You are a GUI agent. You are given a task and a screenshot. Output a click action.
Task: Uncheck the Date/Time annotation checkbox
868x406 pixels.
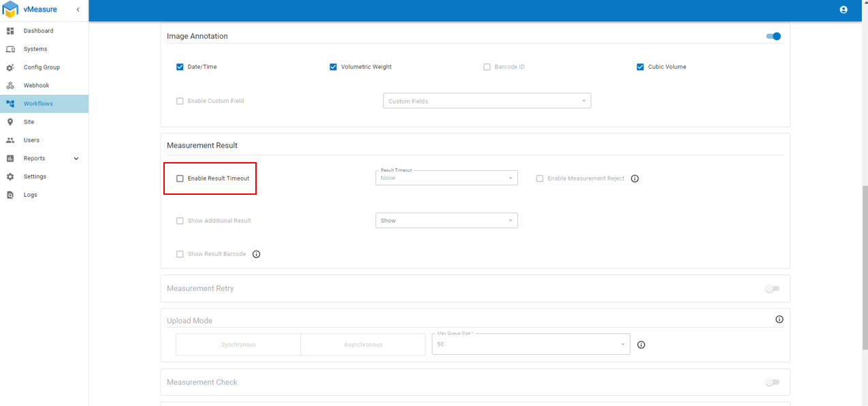[180, 67]
